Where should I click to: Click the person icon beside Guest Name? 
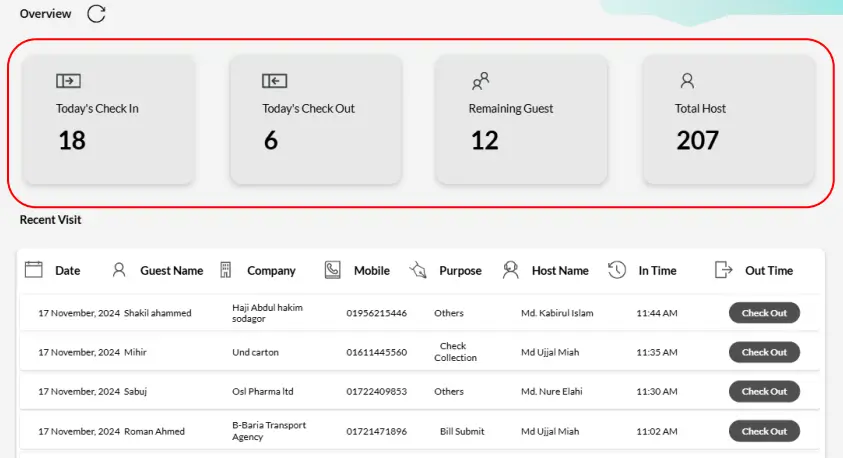pyautogui.click(x=119, y=270)
